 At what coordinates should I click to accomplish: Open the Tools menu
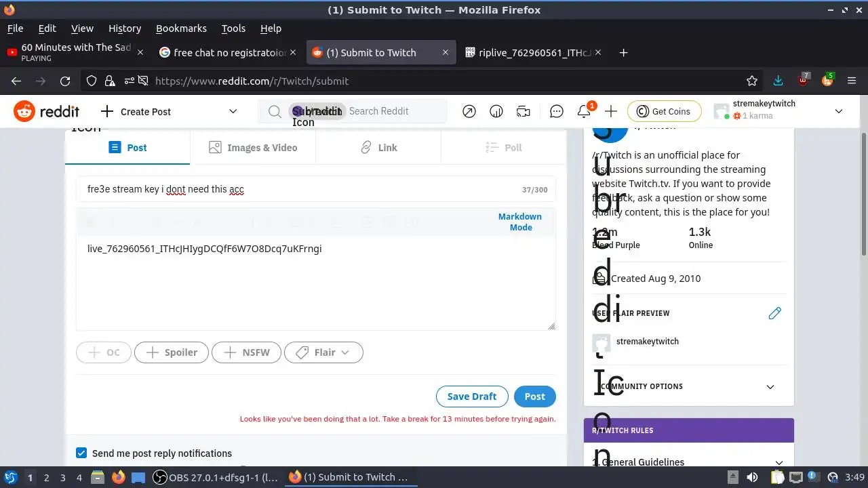[233, 28]
